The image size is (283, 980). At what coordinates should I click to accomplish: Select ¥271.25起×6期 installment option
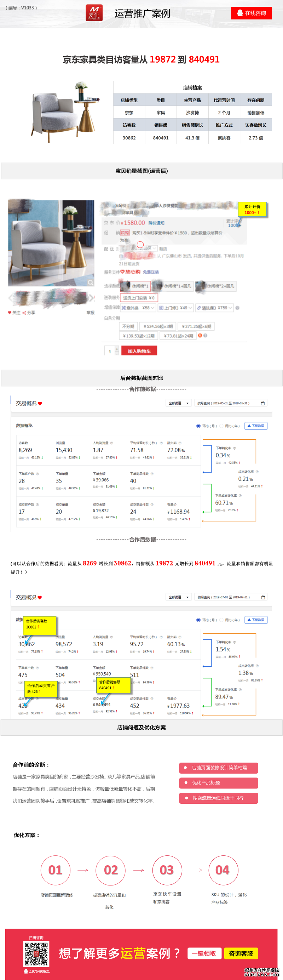[196, 326]
